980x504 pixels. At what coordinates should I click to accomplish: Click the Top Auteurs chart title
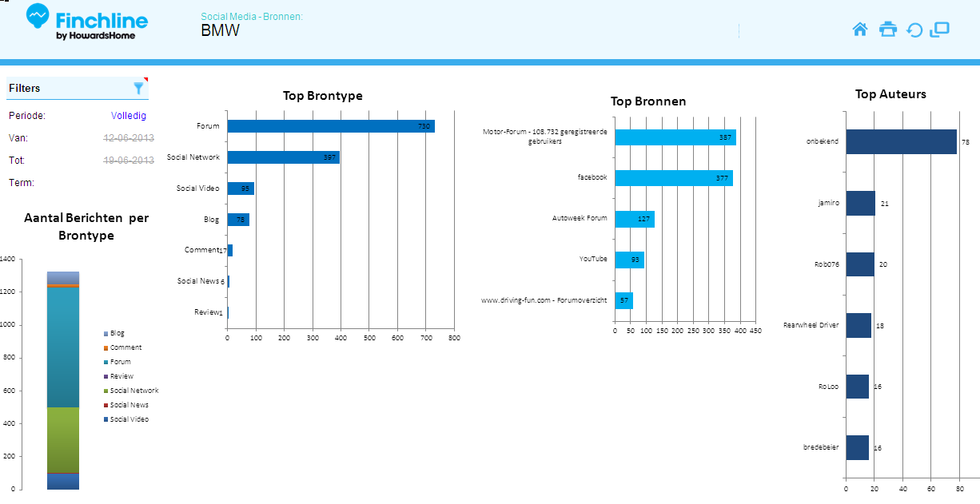(x=890, y=94)
